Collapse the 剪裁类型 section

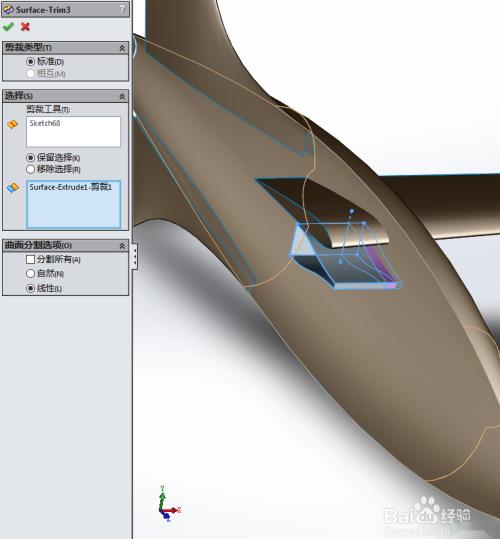(122, 48)
